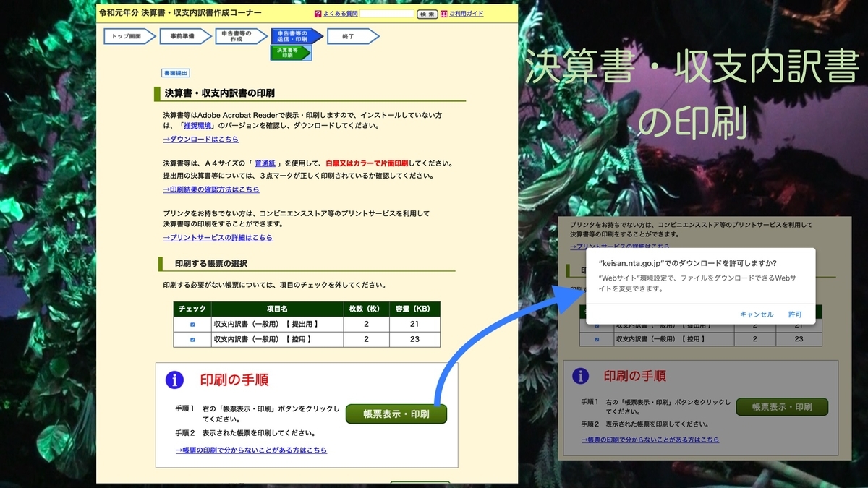Jump to the 終了 step
This screenshot has width=868, height=488.
[x=346, y=36]
